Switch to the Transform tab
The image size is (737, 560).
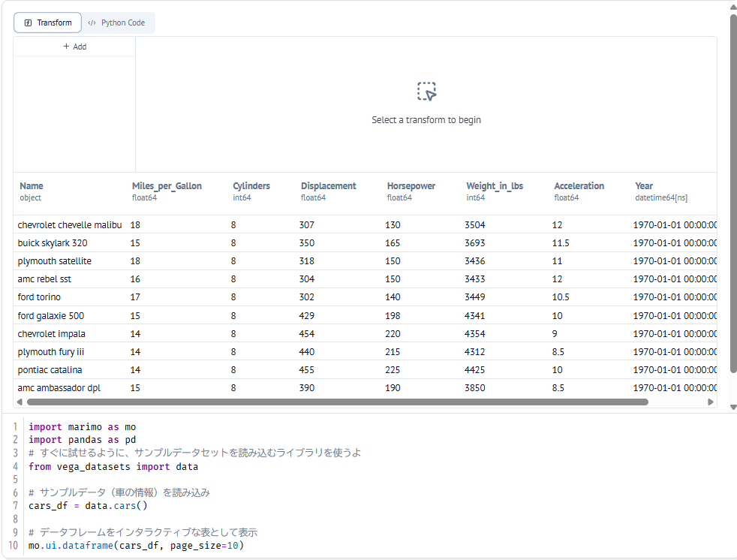pyautogui.click(x=47, y=23)
